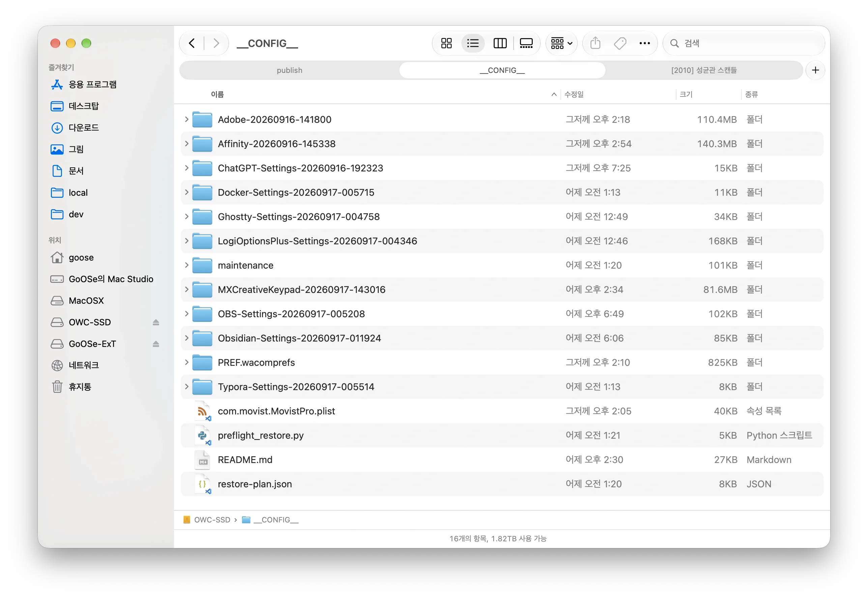
Task: Add a new Finder tab
Action: click(815, 71)
